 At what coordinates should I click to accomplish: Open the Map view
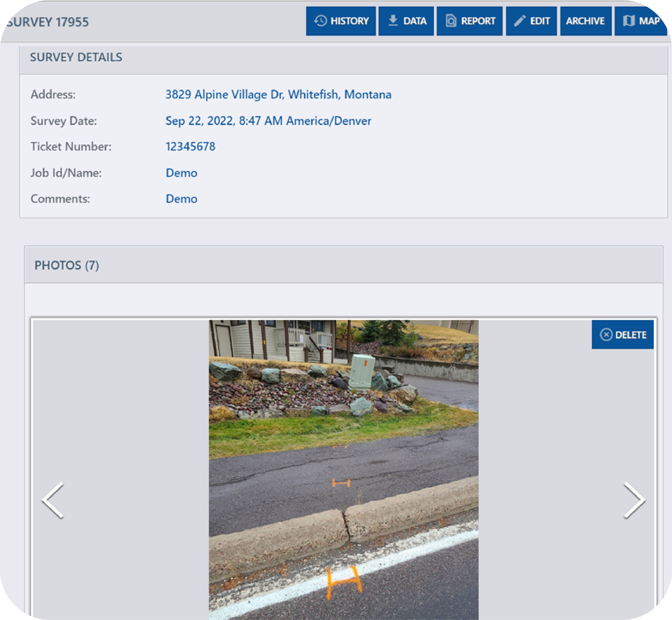tap(641, 21)
